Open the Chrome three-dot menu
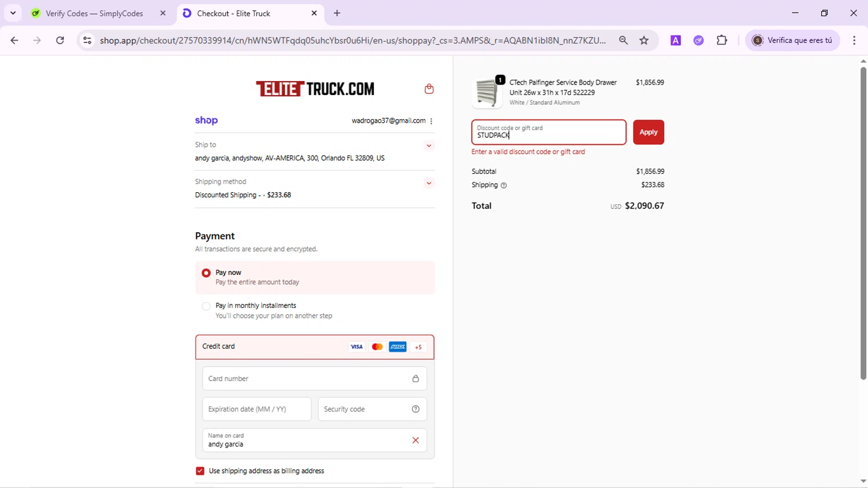The image size is (868, 488). click(x=854, y=41)
